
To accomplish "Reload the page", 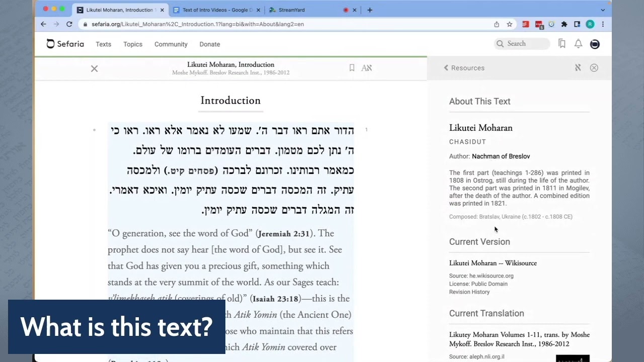I will point(69,24).
